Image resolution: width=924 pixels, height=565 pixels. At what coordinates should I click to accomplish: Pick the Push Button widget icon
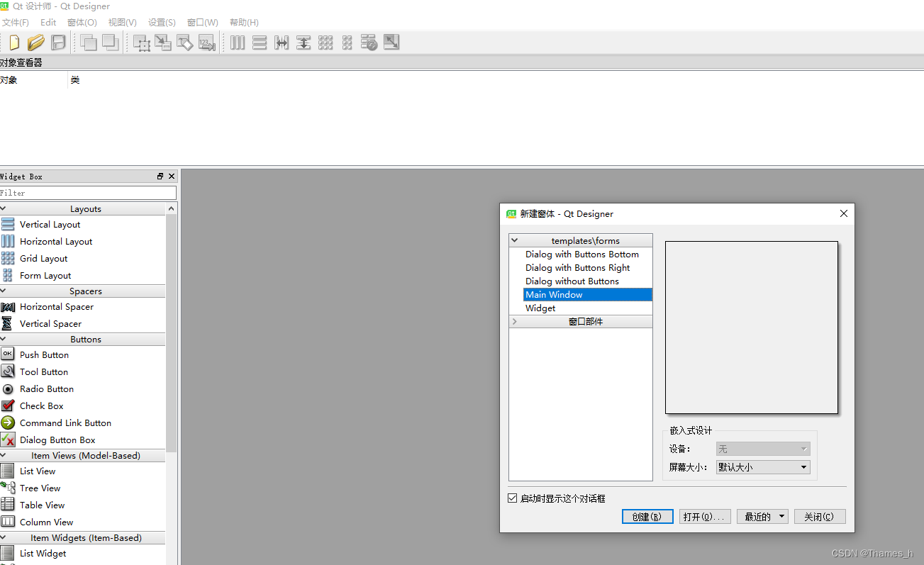coord(8,354)
